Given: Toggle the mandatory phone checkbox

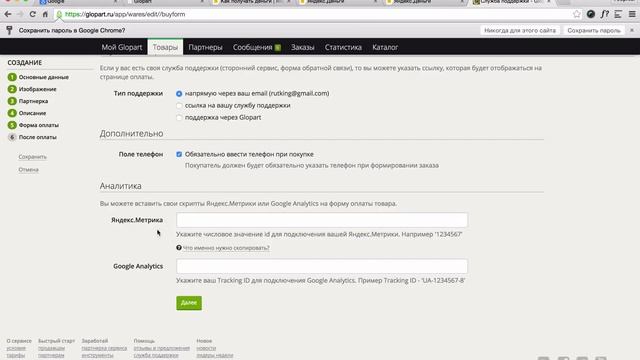Looking at the screenshot, I should (x=179, y=154).
